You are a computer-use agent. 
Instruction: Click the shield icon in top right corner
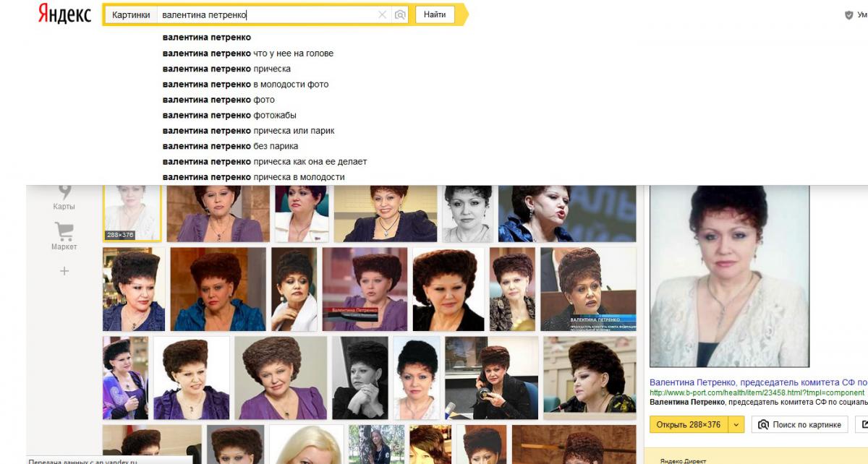pos(849,15)
